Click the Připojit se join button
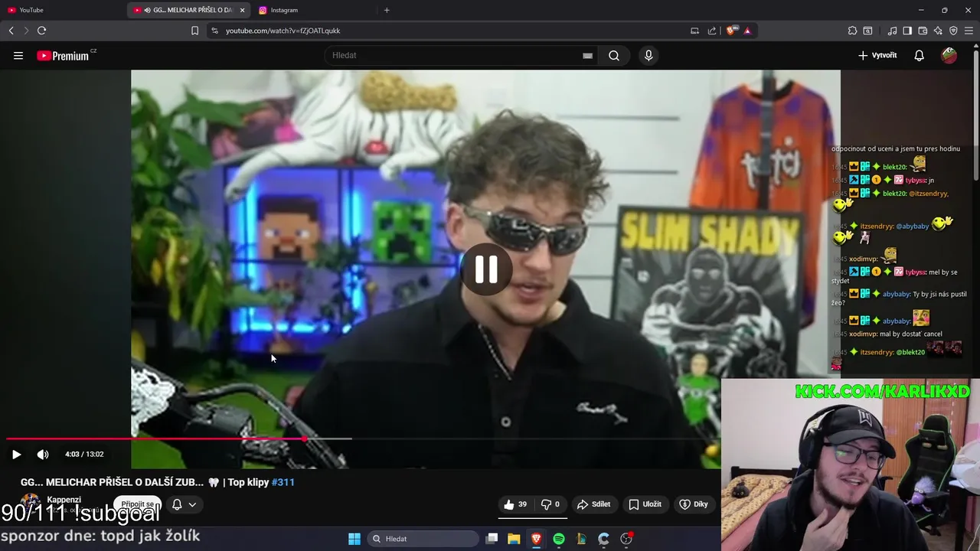 point(138,504)
